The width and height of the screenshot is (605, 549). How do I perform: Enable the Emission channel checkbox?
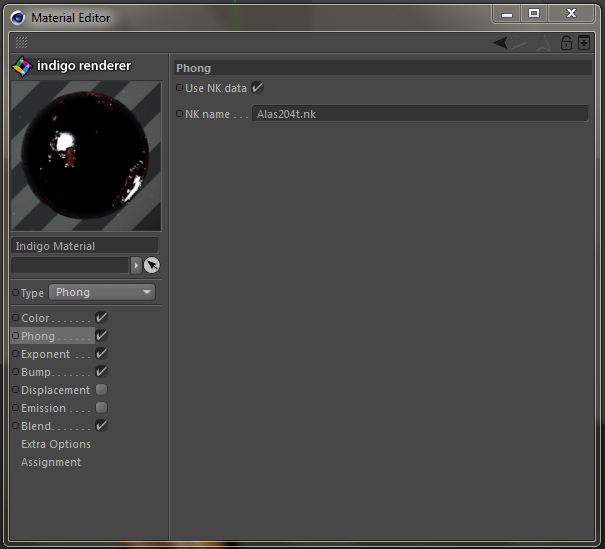coord(101,408)
